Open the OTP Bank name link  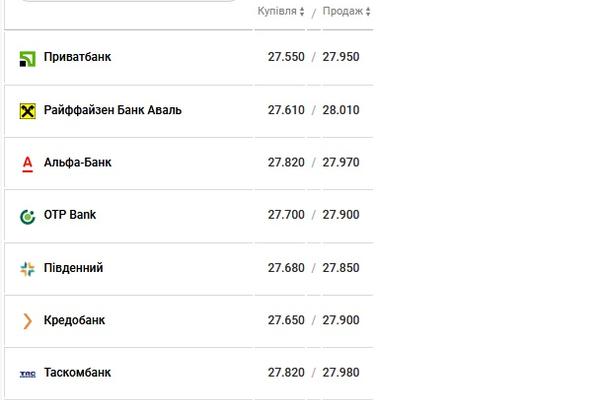(x=70, y=215)
